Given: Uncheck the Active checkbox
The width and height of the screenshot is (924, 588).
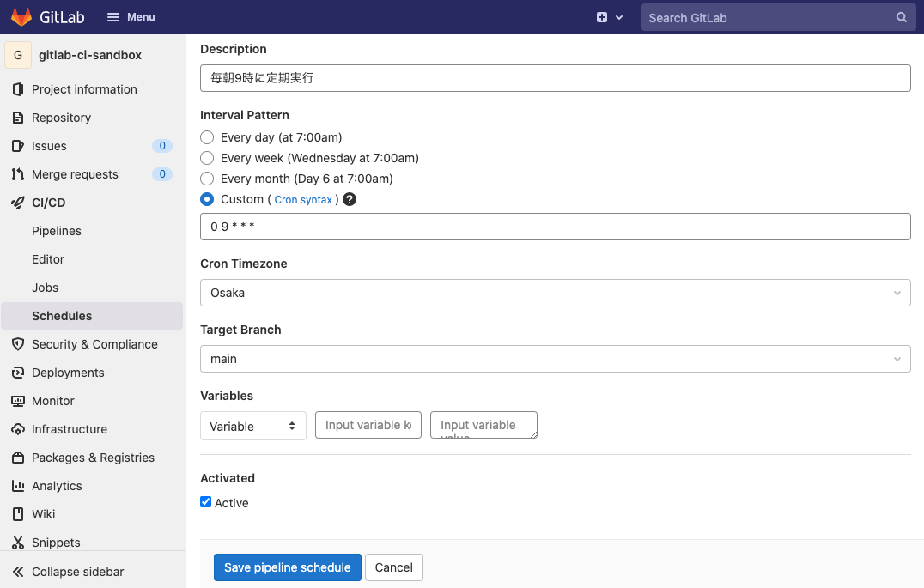Looking at the screenshot, I should [x=205, y=501].
